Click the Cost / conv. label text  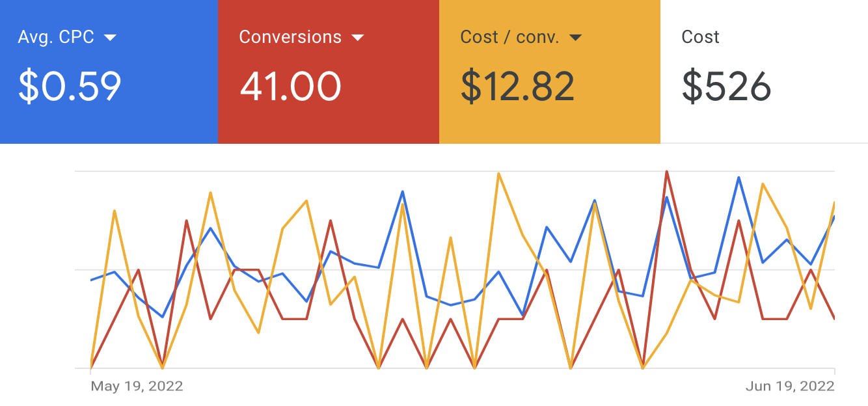click(510, 37)
